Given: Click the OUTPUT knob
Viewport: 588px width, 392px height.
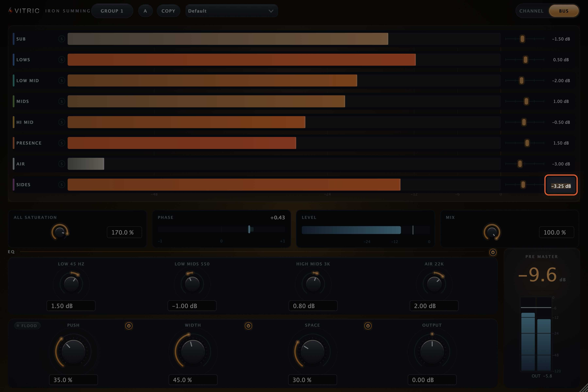Looking at the screenshot, I should tap(432, 352).
